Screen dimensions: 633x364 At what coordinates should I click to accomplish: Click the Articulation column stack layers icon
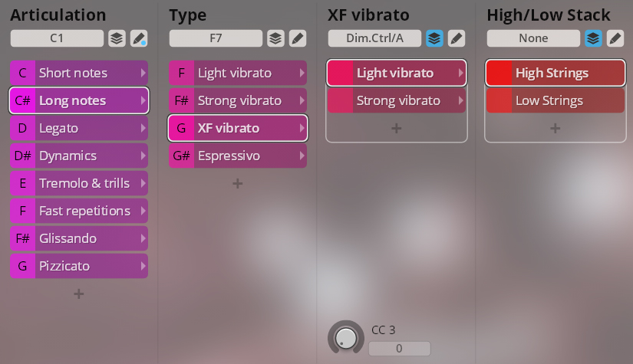[116, 38]
